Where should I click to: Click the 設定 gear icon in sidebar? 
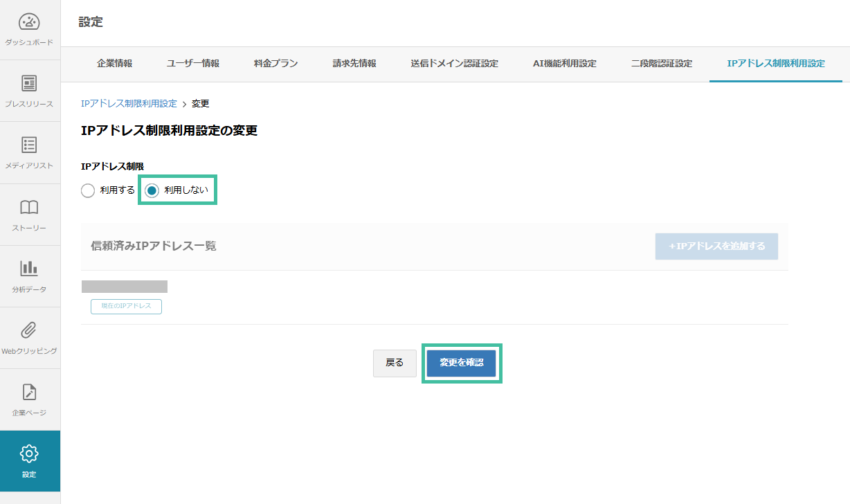click(x=29, y=453)
